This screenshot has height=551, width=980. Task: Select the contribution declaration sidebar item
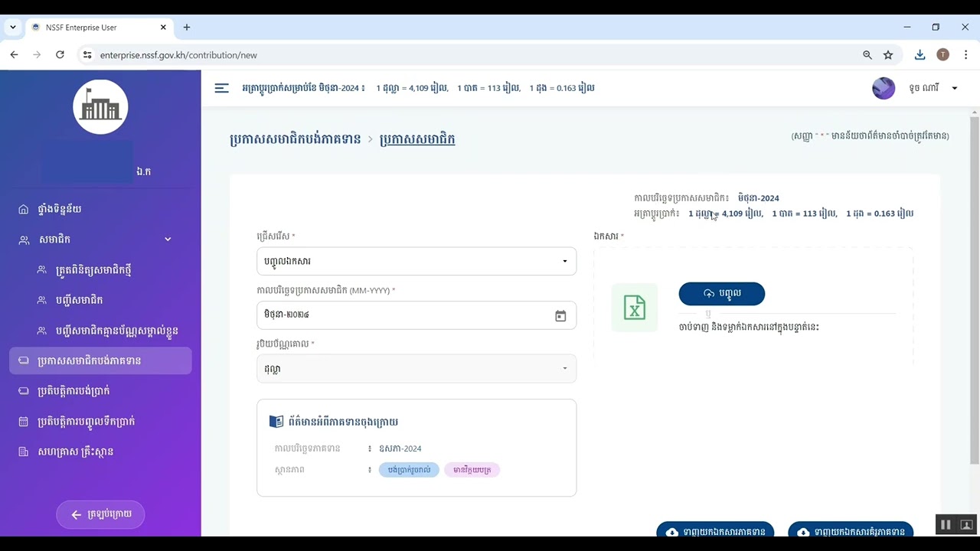coord(100,360)
